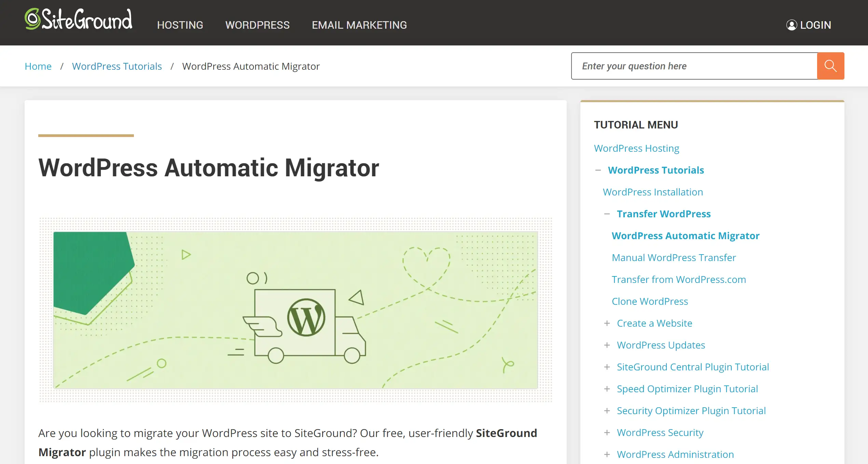This screenshot has width=868, height=464.
Task: Click the LOGIN link
Action: pos(815,25)
